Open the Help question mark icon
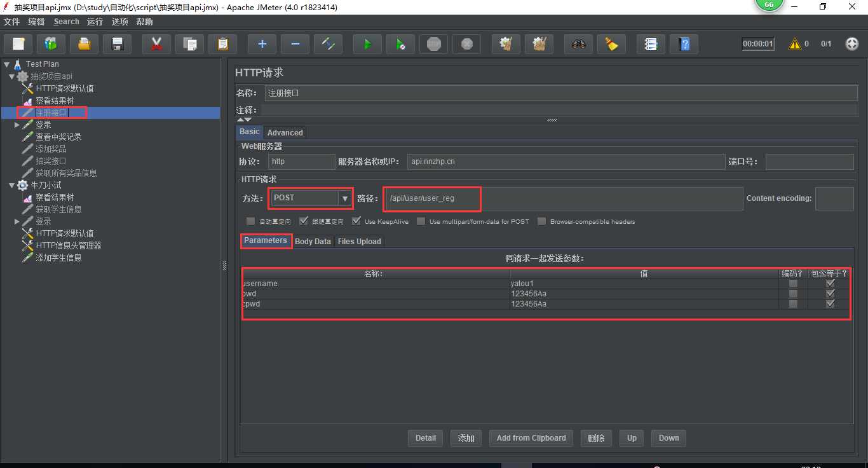Screen dimensions: 868x468 [684, 44]
